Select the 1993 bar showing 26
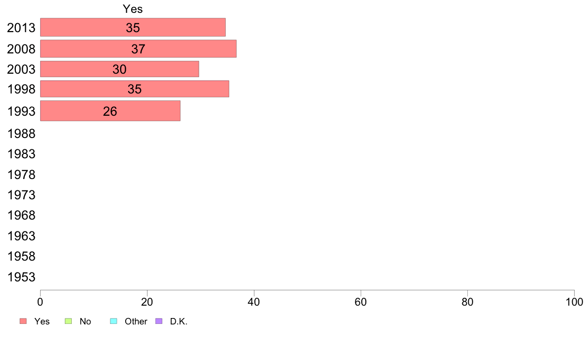The width and height of the screenshot is (588, 364). click(x=110, y=111)
